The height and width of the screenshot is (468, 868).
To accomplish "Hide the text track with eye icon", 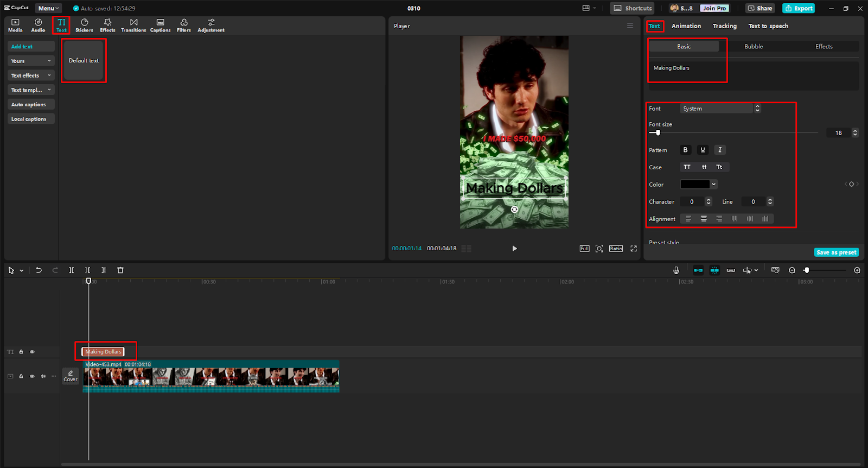I will (x=32, y=352).
